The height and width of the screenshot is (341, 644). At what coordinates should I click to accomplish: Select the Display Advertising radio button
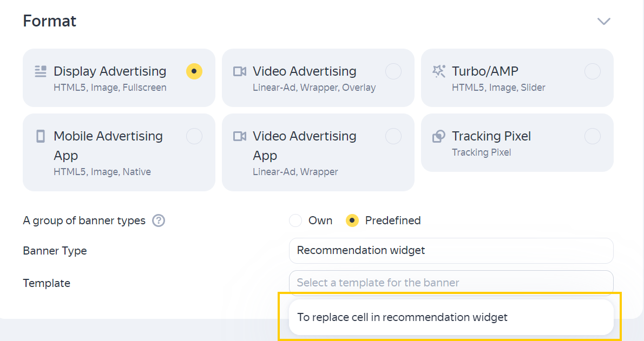point(194,71)
